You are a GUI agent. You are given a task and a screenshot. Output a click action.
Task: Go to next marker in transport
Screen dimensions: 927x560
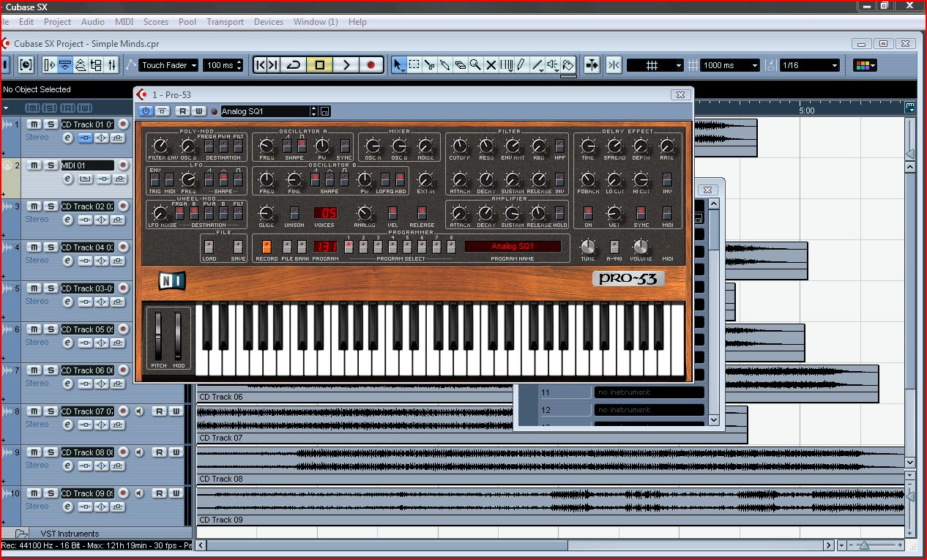pos(273,65)
